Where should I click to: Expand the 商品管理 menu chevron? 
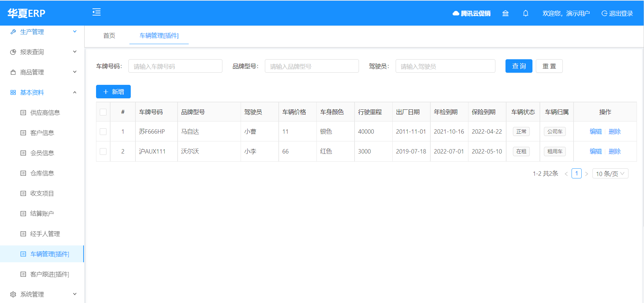(x=75, y=72)
